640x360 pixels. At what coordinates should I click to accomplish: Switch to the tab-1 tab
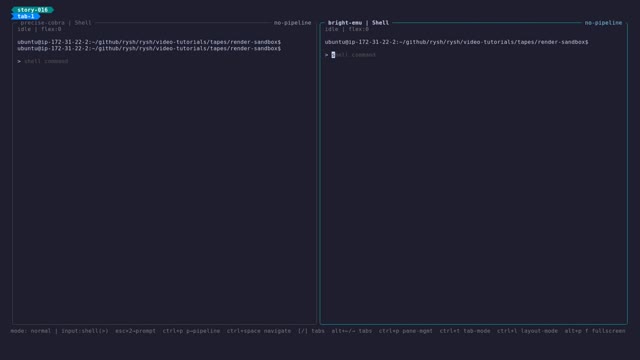26,16
